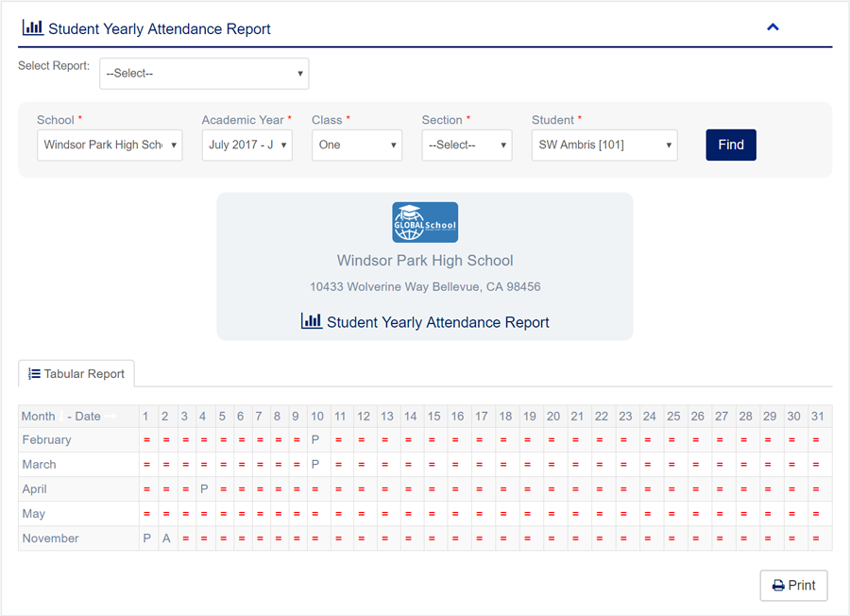Click the Print button

click(793, 586)
